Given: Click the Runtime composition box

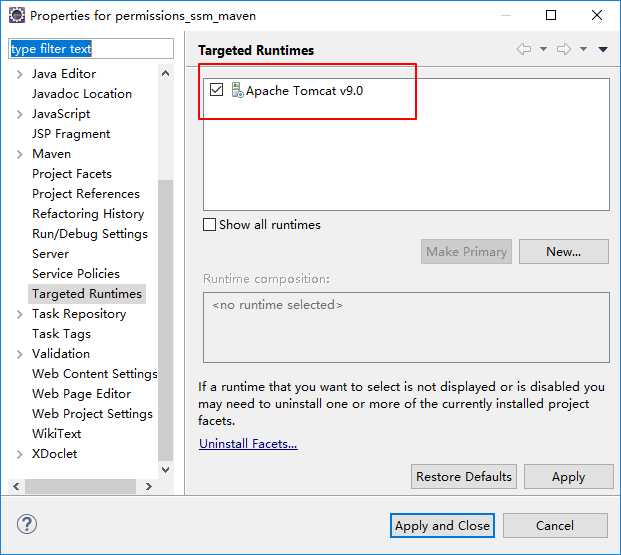Looking at the screenshot, I should (x=406, y=327).
